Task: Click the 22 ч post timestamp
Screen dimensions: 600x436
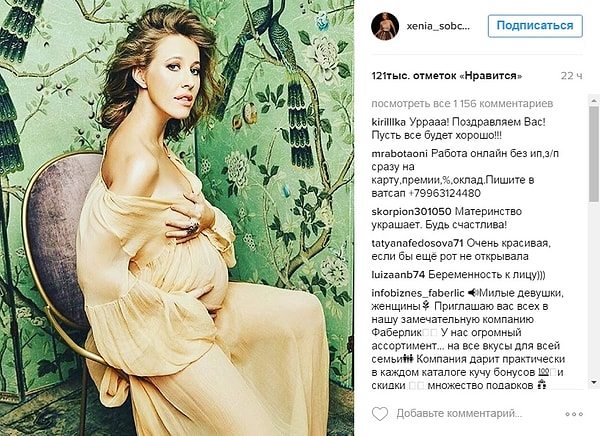Action: coord(572,76)
